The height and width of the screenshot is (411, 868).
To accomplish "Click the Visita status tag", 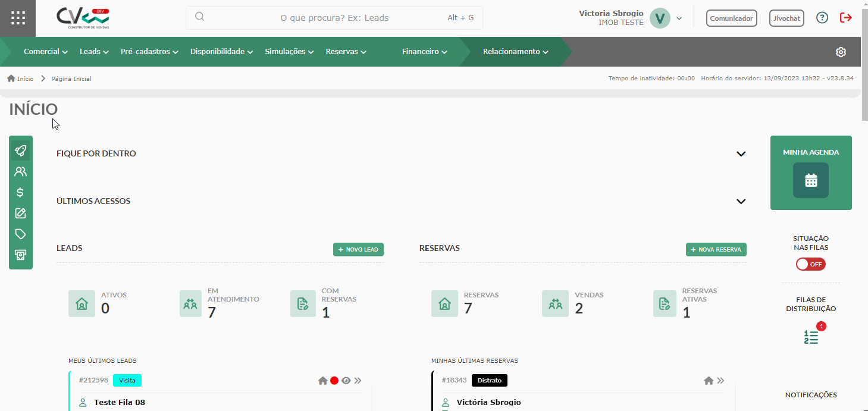I will 127,380.
